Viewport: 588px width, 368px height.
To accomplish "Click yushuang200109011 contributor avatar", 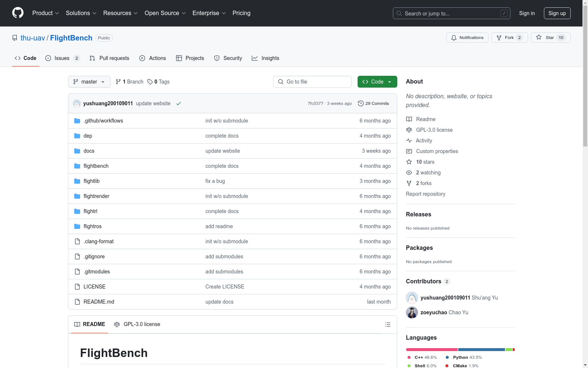I will 412,298.
